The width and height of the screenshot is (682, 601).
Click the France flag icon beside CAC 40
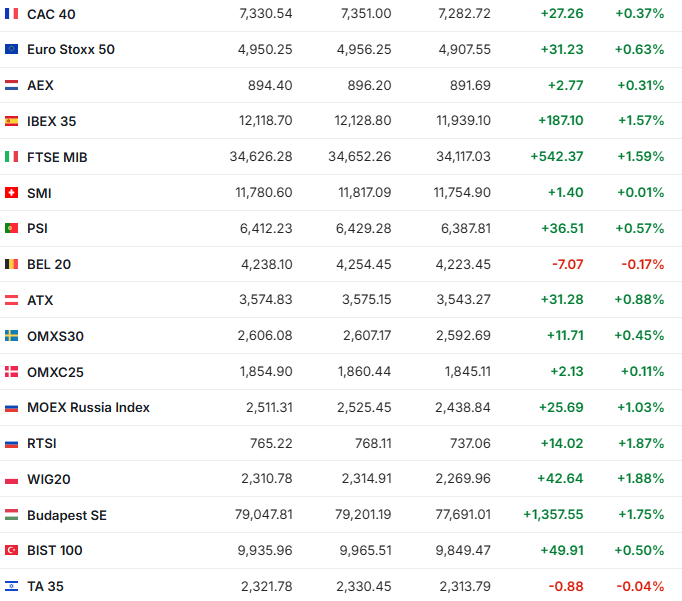11,14
